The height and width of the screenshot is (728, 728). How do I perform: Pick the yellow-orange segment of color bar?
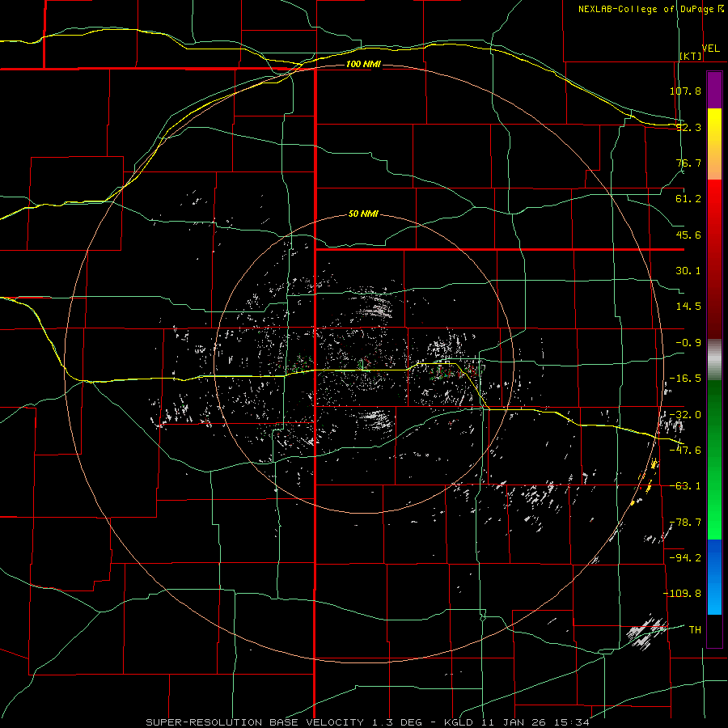pyautogui.click(x=714, y=144)
